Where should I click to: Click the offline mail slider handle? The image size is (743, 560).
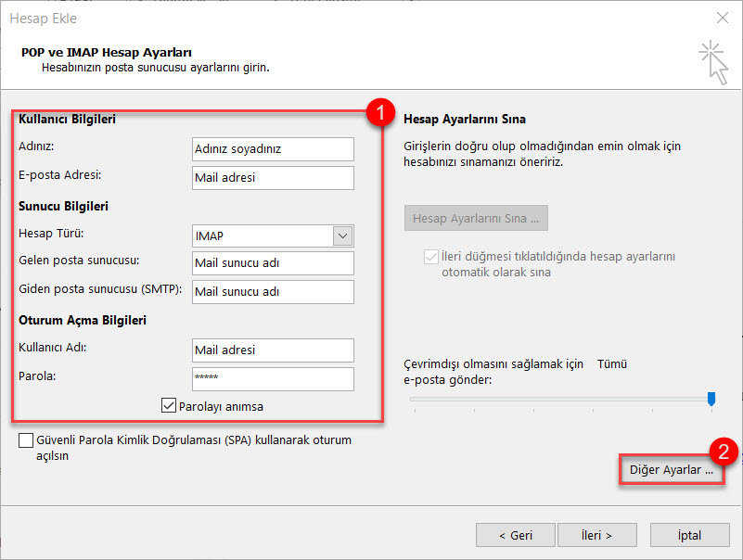[x=711, y=398]
